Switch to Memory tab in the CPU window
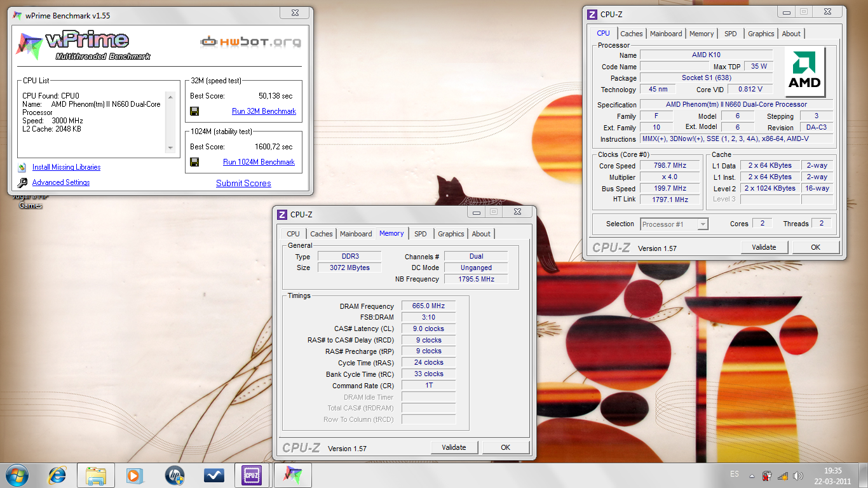This screenshot has height=488, width=868. click(702, 34)
